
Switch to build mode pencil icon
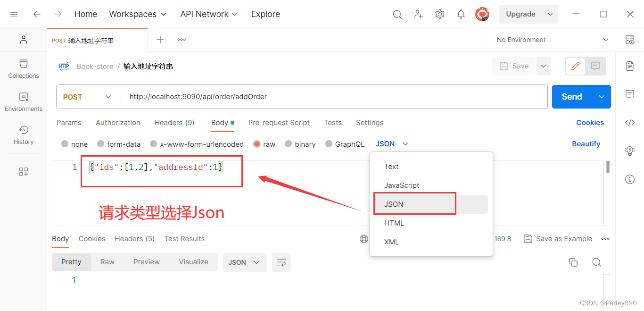[x=576, y=66]
